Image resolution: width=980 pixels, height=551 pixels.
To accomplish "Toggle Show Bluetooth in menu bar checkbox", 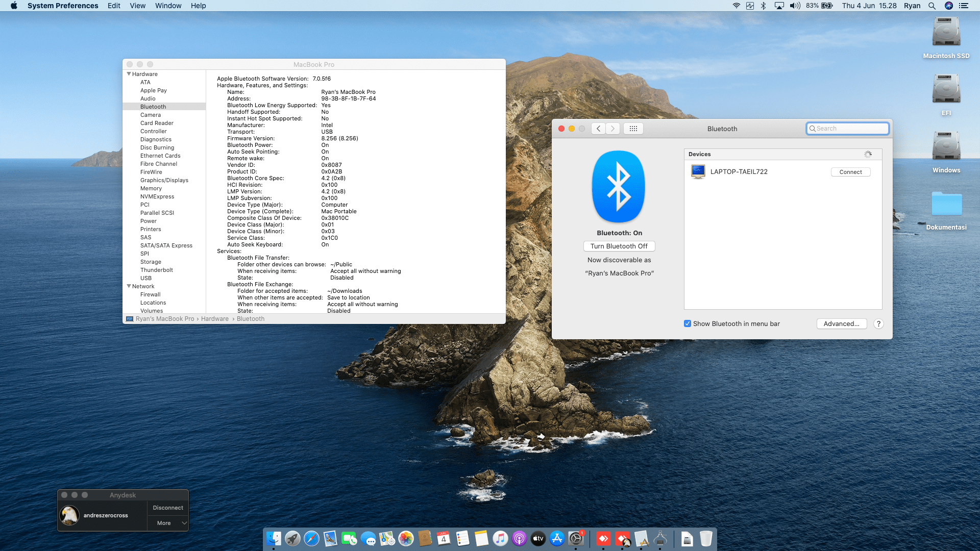I will coord(688,323).
